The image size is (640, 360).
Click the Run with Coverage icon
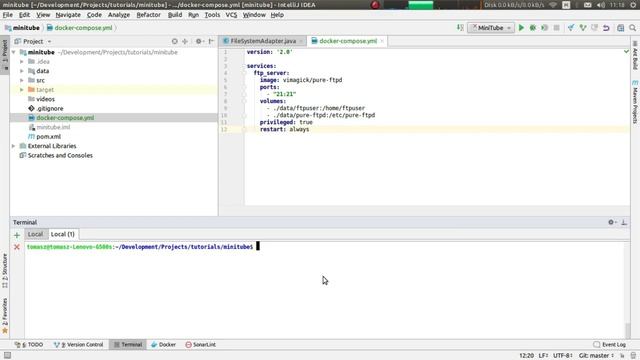[544, 28]
